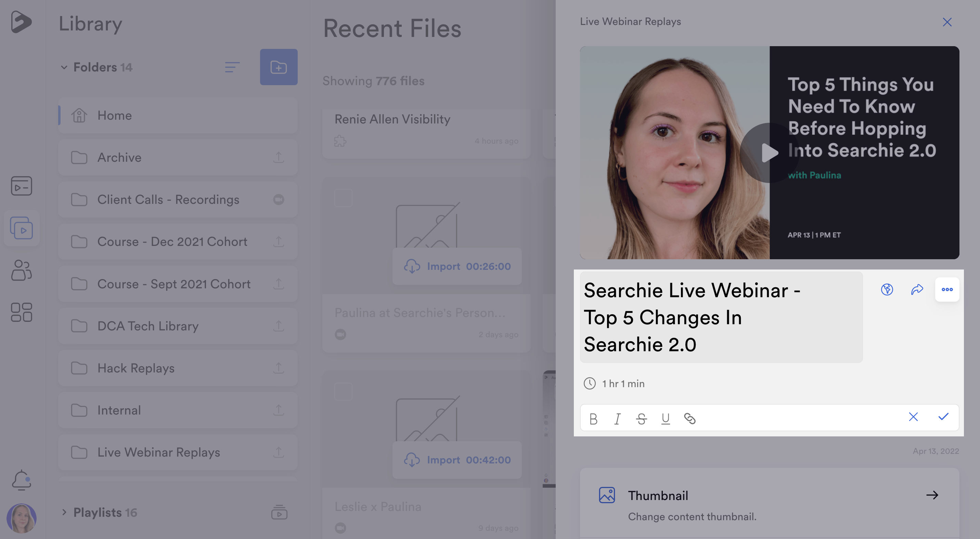
Task: Click Import 00:26:00 button
Action: [457, 266]
